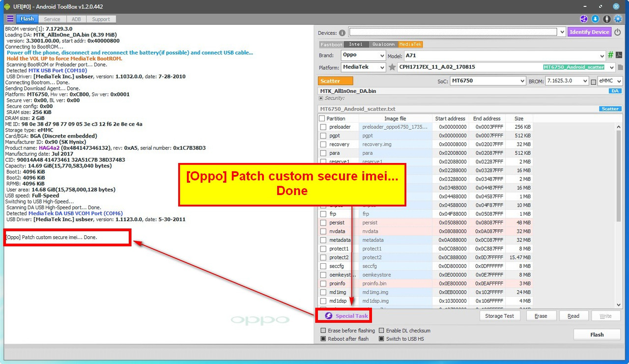
Task: Click the Devices info icon
Action: coord(343,33)
